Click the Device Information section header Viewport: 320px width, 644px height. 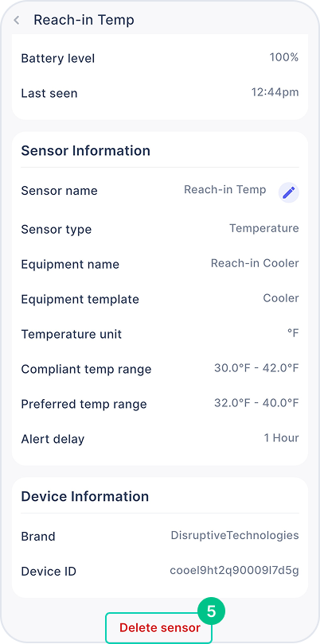click(x=84, y=497)
